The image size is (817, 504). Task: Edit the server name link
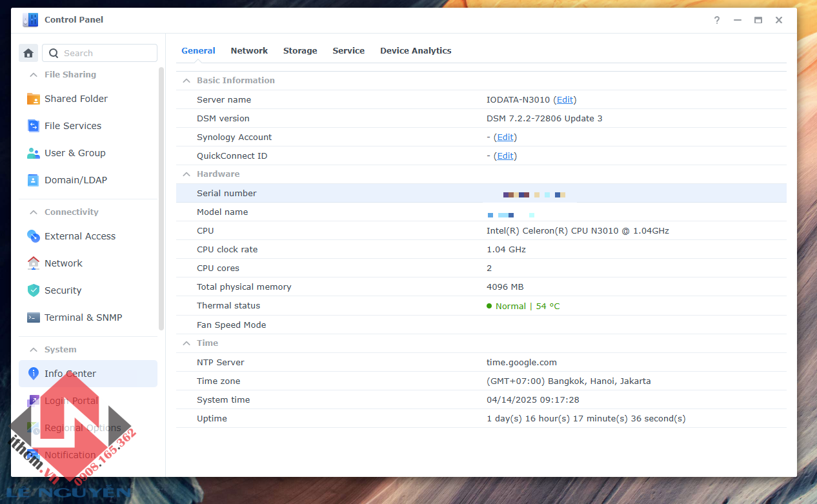point(565,100)
